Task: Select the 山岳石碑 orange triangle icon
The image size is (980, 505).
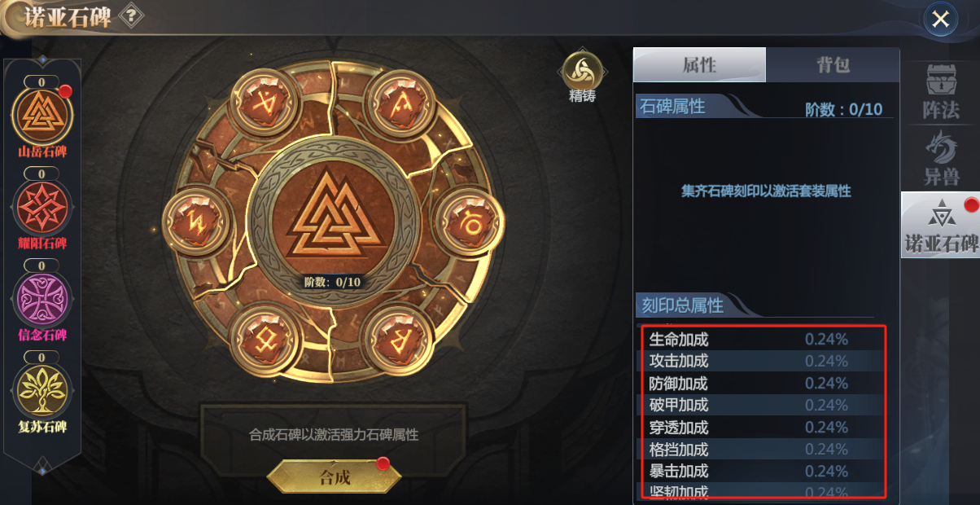Action: pyautogui.click(x=42, y=115)
